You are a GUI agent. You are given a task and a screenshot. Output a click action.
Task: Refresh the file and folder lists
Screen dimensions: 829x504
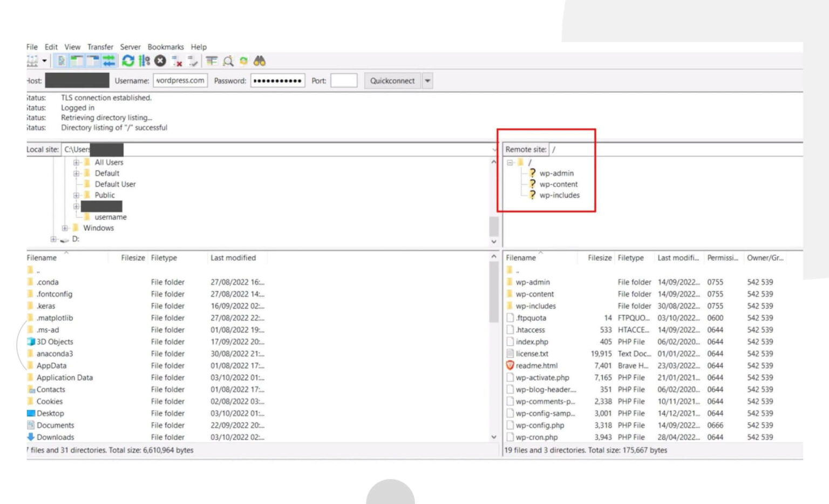pyautogui.click(x=127, y=60)
